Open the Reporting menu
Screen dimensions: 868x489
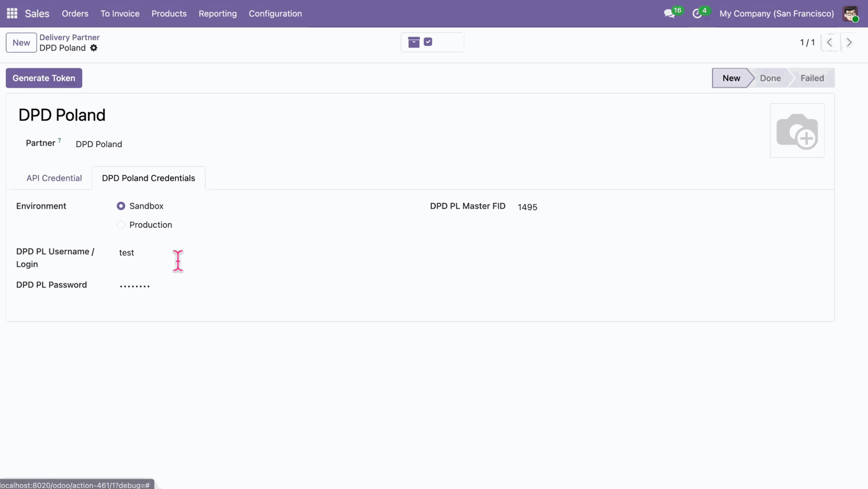pyautogui.click(x=217, y=14)
